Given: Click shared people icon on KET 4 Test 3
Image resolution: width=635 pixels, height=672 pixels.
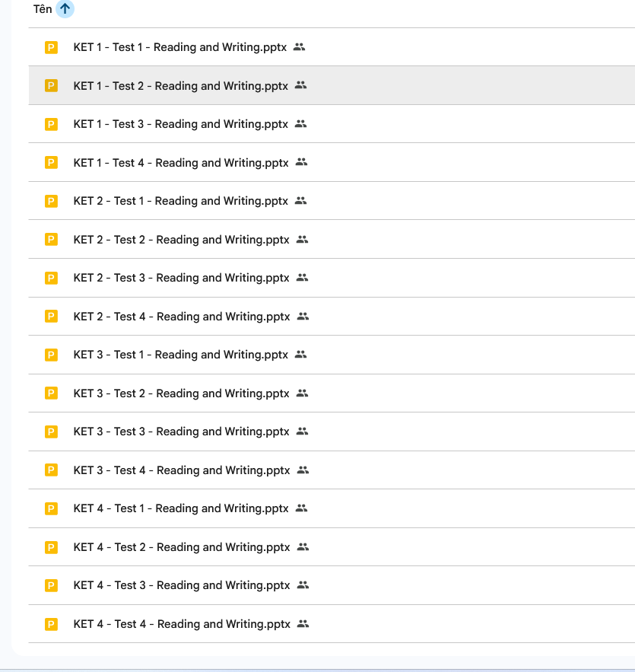Looking at the screenshot, I should click(x=303, y=584).
